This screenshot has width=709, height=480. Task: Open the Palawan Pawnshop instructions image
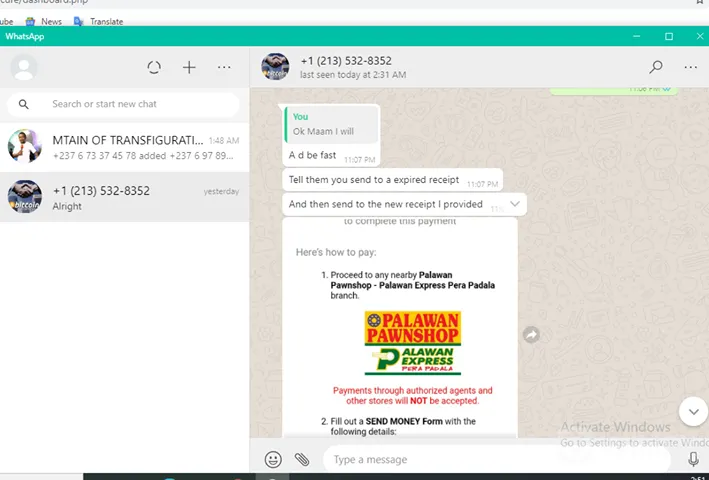400,327
